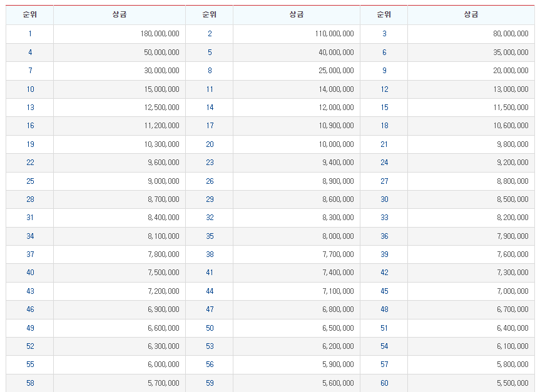The width and height of the screenshot is (540, 392).
Task: Select the 9,800,000 amount
Action: (512, 144)
